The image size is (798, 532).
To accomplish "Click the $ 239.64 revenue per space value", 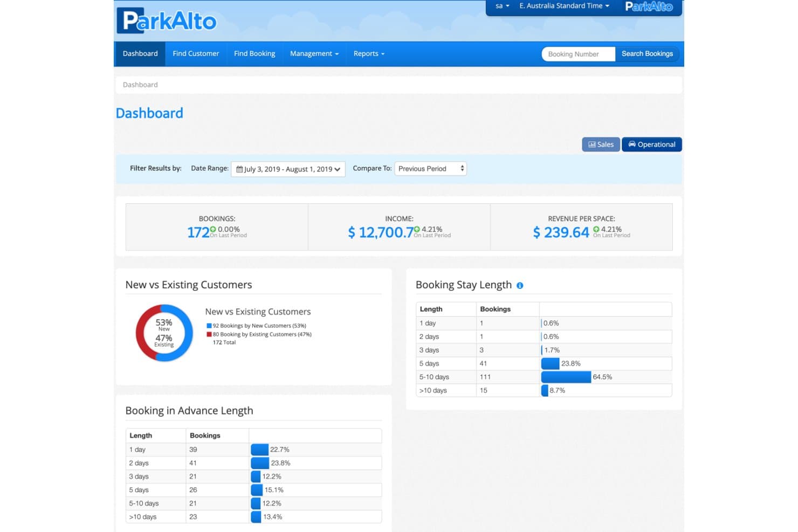I will 561,232.
